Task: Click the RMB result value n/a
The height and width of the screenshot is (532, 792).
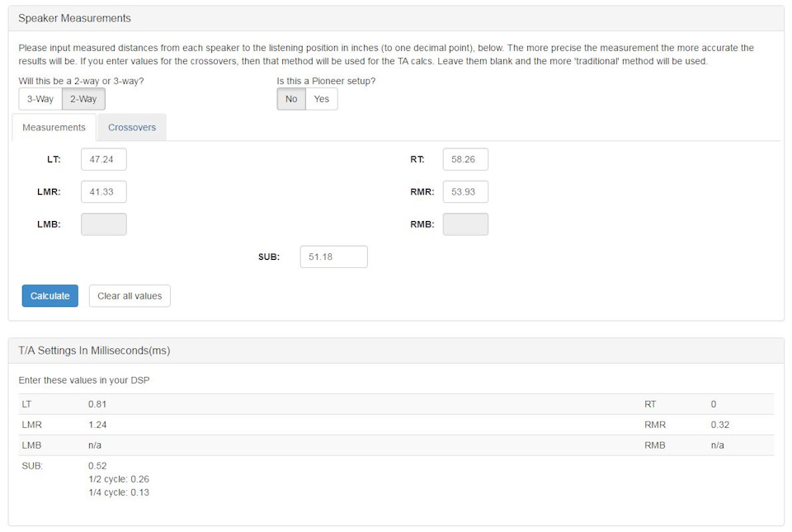Action: click(717, 445)
